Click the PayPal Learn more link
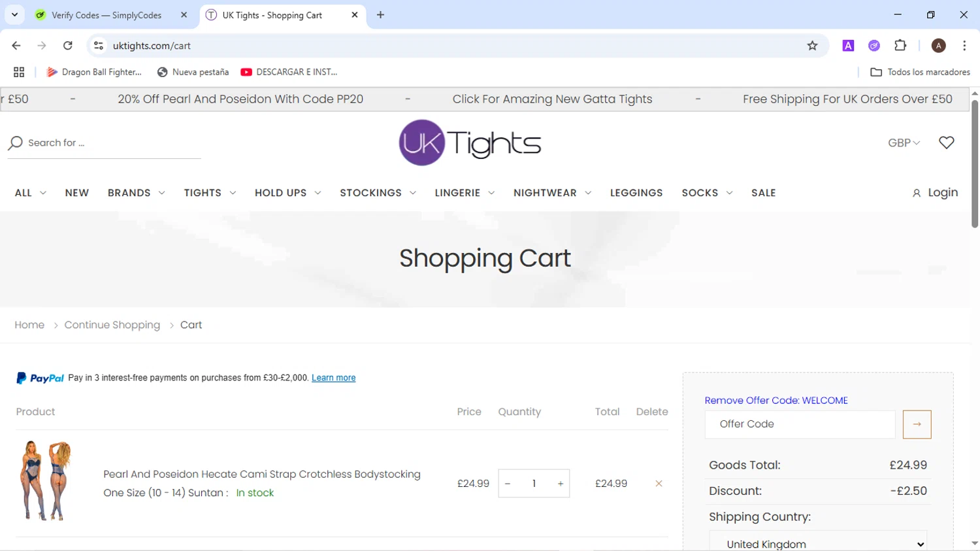 tap(334, 378)
